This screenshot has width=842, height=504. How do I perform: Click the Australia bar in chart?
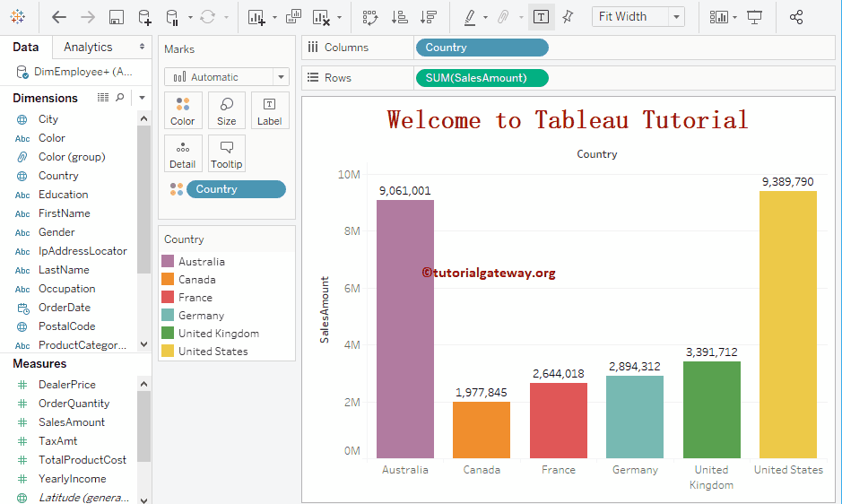click(x=405, y=329)
